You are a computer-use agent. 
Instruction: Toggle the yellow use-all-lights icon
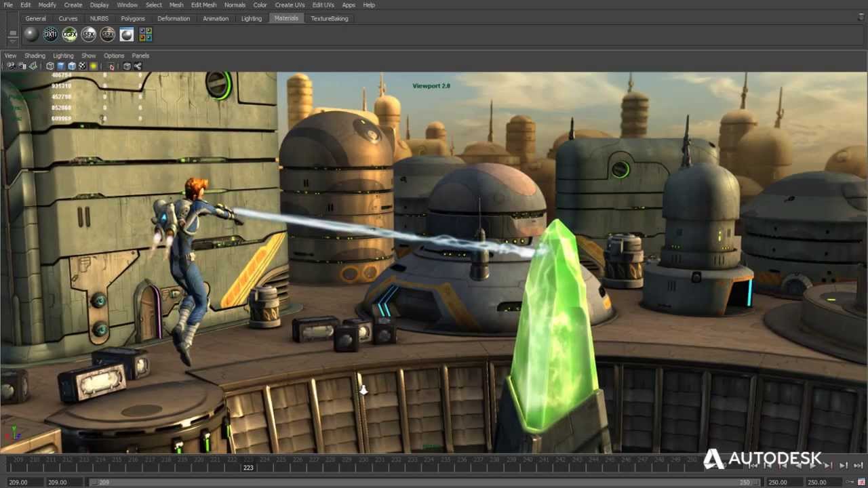[x=94, y=66]
